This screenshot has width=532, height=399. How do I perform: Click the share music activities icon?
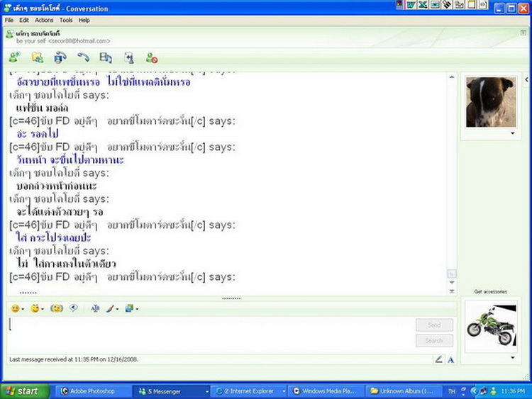[x=106, y=58]
